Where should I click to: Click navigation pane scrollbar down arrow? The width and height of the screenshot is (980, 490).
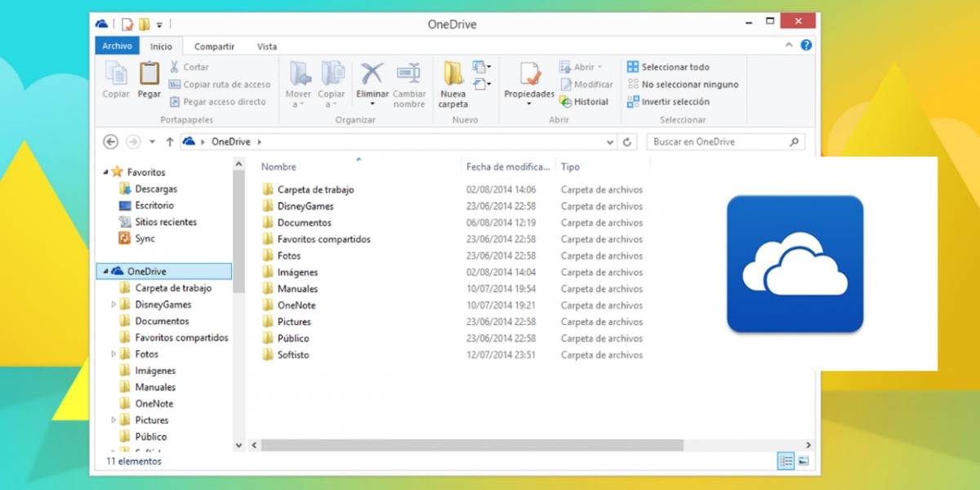click(x=238, y=445)
